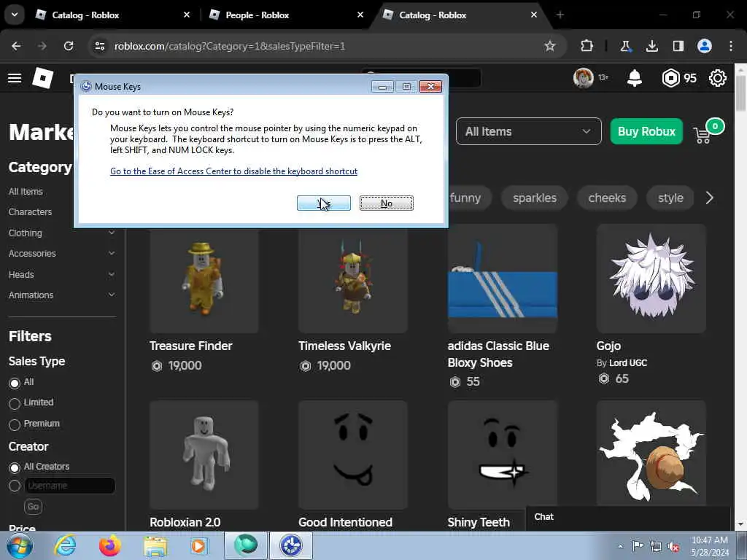Open the Windows Start button

click(19, 545)
